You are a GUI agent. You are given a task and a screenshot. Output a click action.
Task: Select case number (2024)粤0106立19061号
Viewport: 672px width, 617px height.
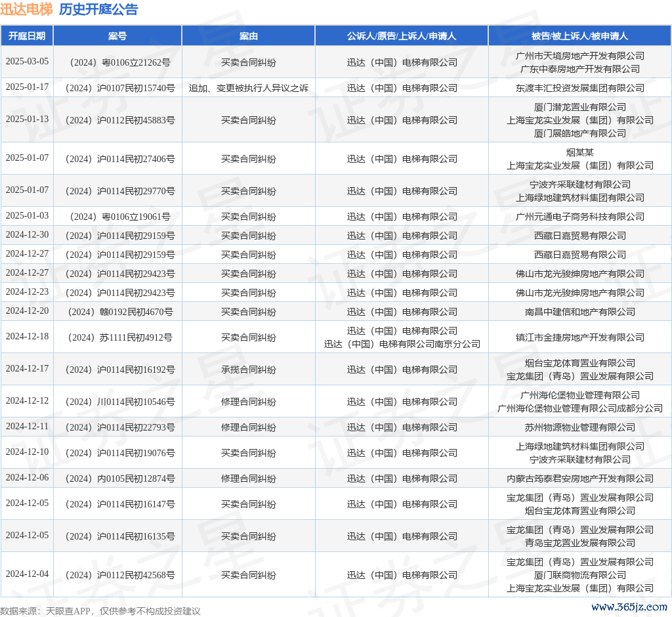[120, 217]
